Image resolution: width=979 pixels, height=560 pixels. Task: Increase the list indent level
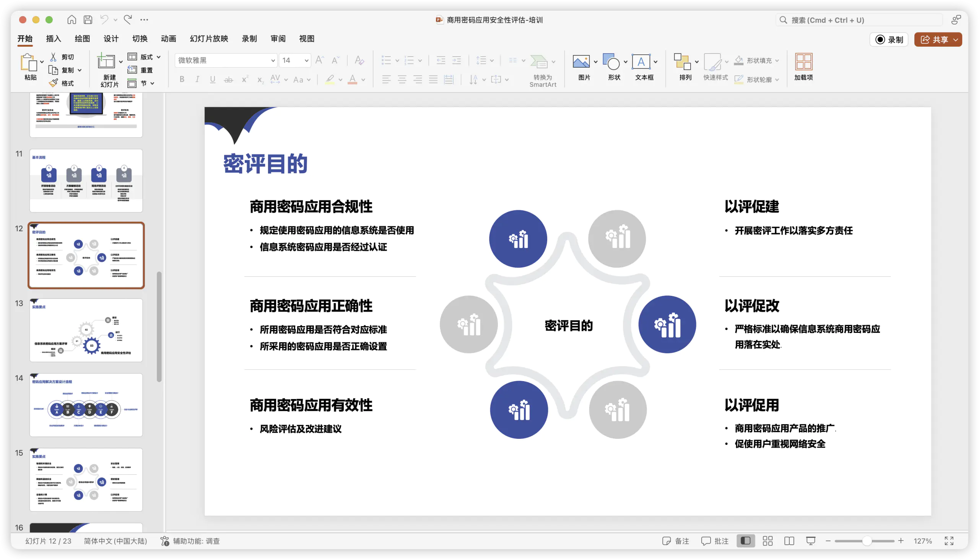[x=457, y=60]
